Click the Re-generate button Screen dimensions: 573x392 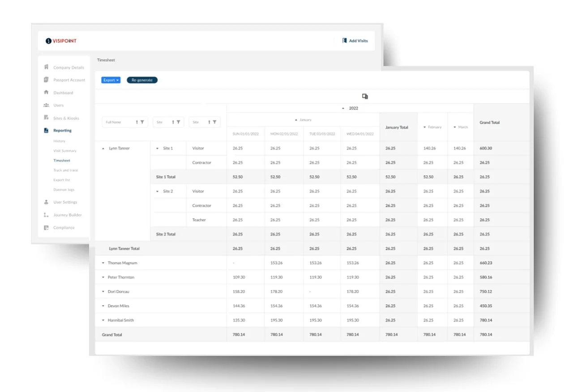[x=142, y=80]
